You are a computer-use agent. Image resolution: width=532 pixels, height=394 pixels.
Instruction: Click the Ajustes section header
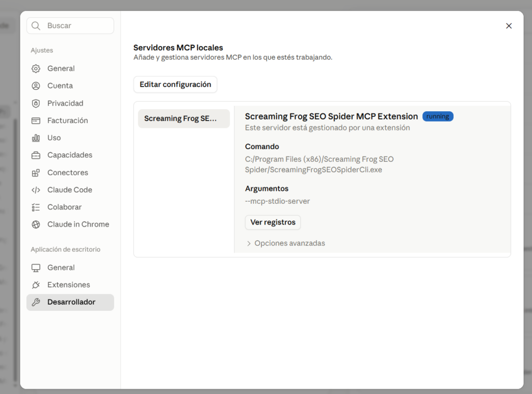click(42, 50)
